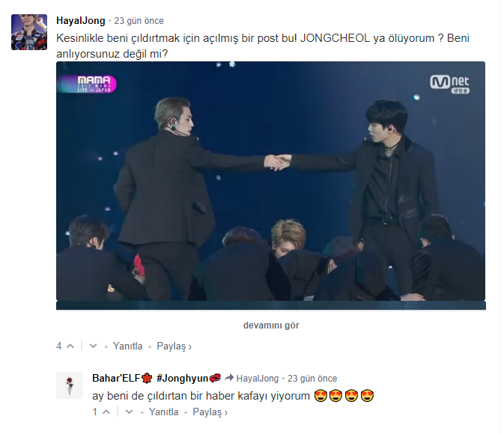Upvote HayalJong's comment with the up arrow
The image size is (504, 434).
click(70, 346)
